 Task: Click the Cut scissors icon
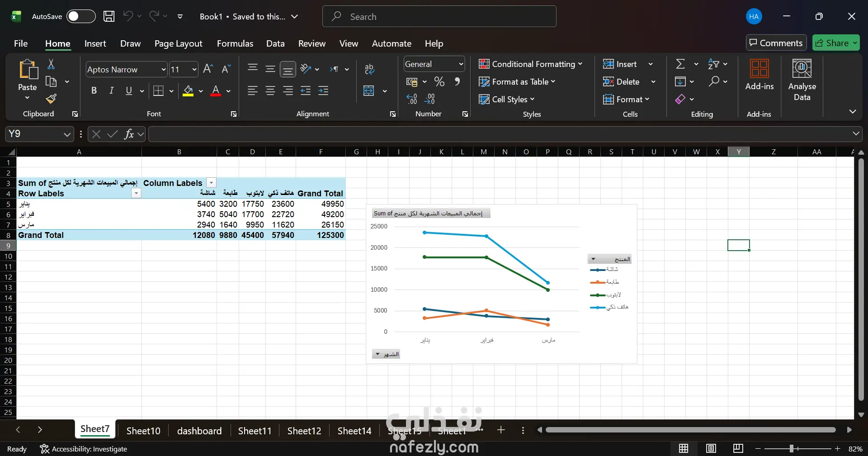pos(51,64)
